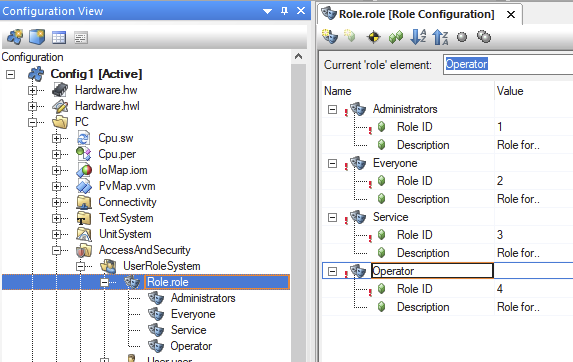573x362 pixels.
Task: Click the blue cube icon in the Configuration View toolbar
Action: point(37,37)
